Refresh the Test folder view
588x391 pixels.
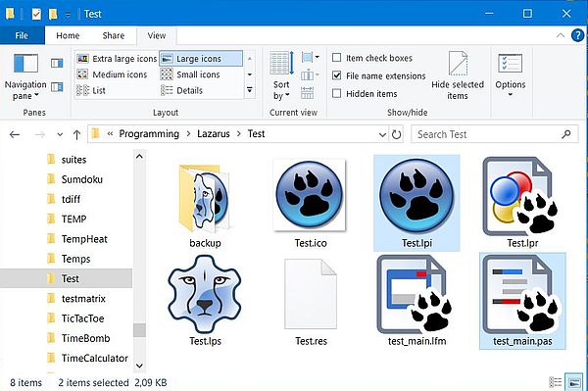(x=396, y=134)
